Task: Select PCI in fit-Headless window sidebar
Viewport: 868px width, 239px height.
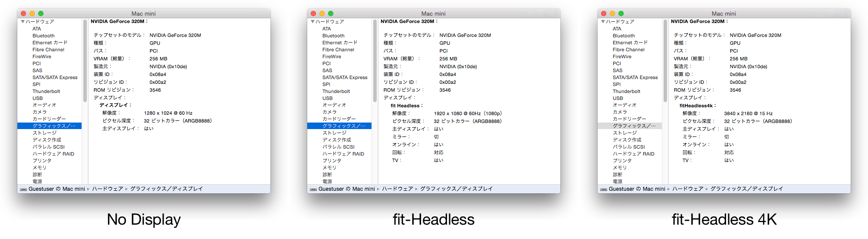Action: click(326, 63)
